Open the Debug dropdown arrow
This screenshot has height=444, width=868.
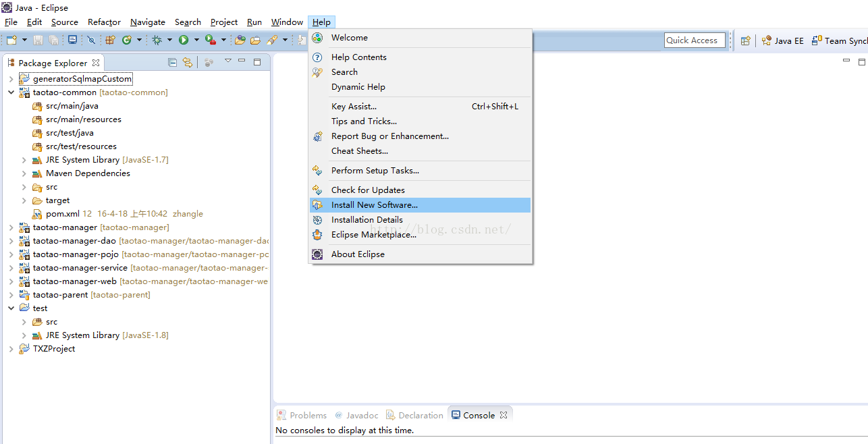169,40
